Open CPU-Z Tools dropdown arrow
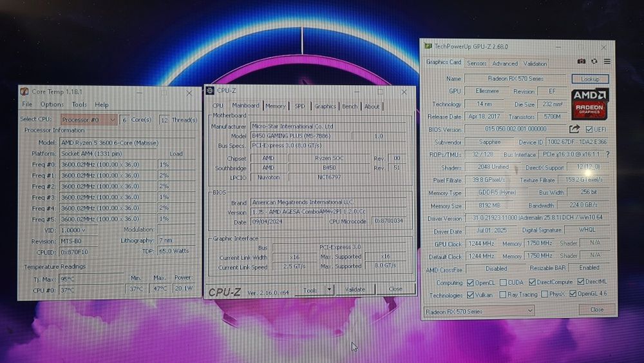 click(x=329, y=289)
